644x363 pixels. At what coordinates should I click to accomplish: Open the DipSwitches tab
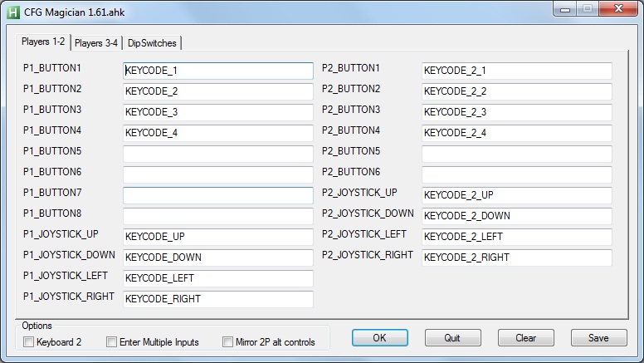(x=153, y=43)
